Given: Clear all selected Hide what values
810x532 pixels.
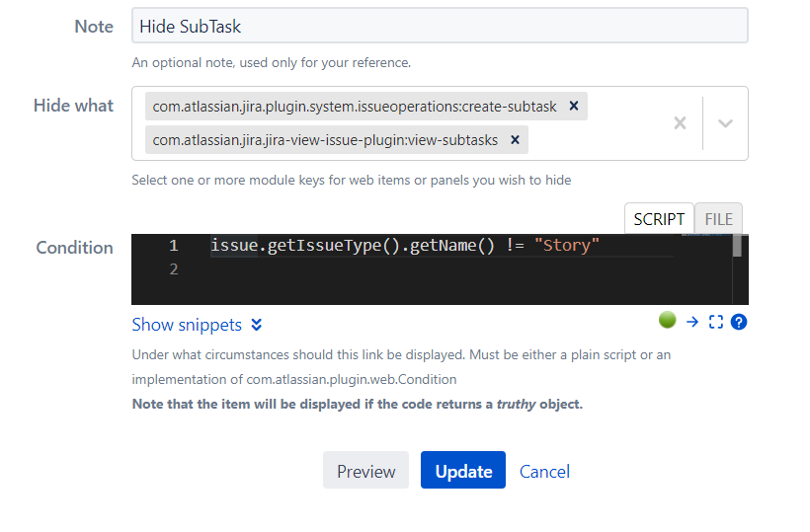Looking at the screenshot, I should [680, 123].
